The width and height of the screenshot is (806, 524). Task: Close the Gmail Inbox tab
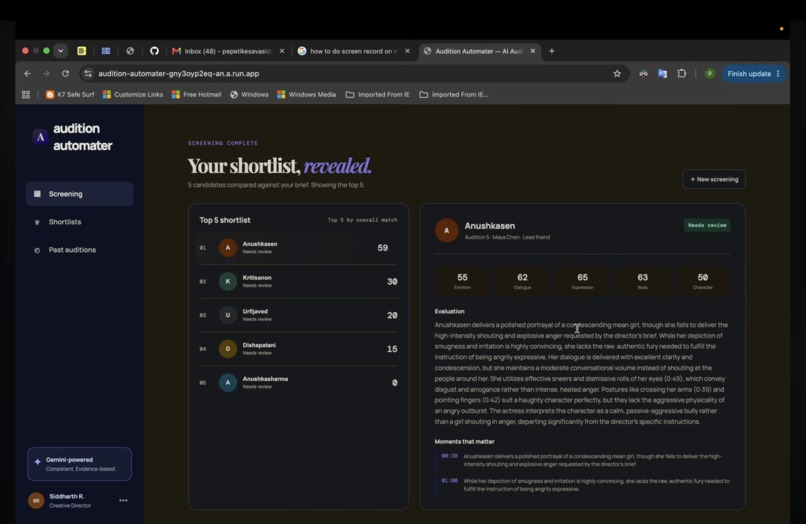(282, 51)
